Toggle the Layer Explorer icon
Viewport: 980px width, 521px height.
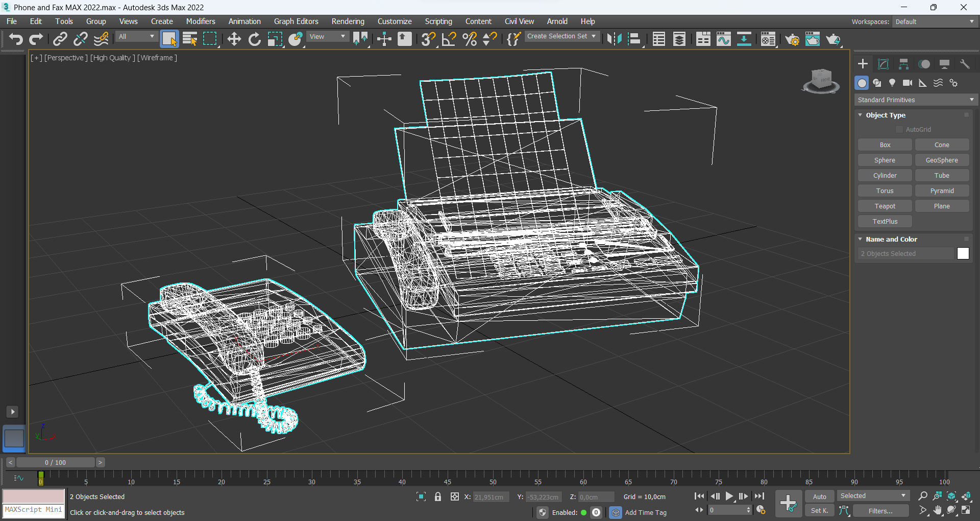coord(679,39)
